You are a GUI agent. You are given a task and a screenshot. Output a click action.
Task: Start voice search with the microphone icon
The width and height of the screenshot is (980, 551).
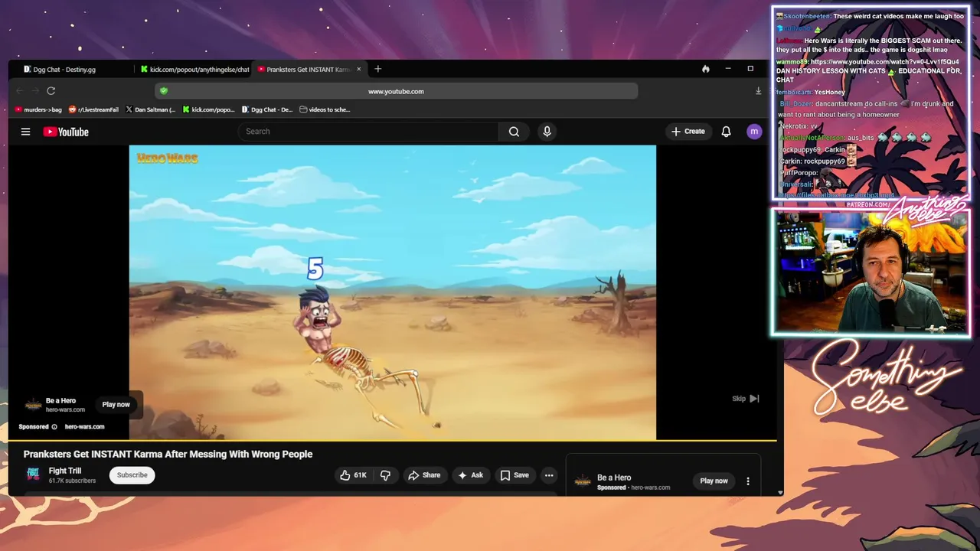[x=547, y=132]
